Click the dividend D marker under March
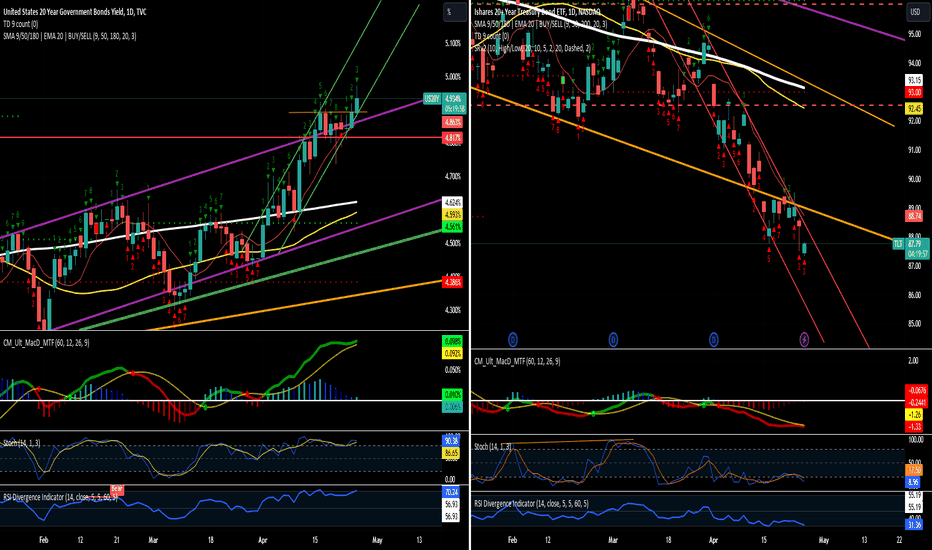This screenshot has height=550, width=932. (613, 340)
